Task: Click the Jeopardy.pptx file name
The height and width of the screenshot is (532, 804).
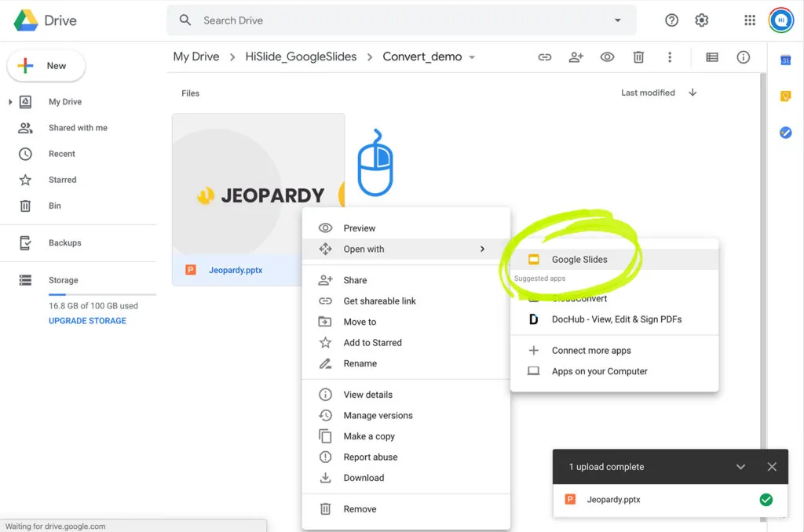Action: (236, 270)
